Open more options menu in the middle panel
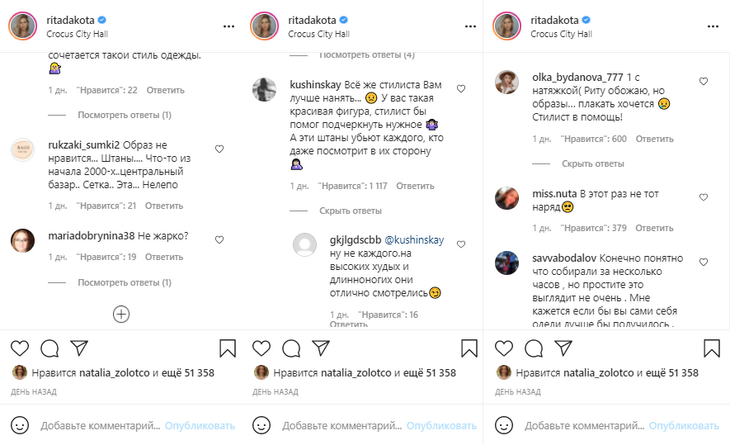The image size is (730, 445). (471, 25)
